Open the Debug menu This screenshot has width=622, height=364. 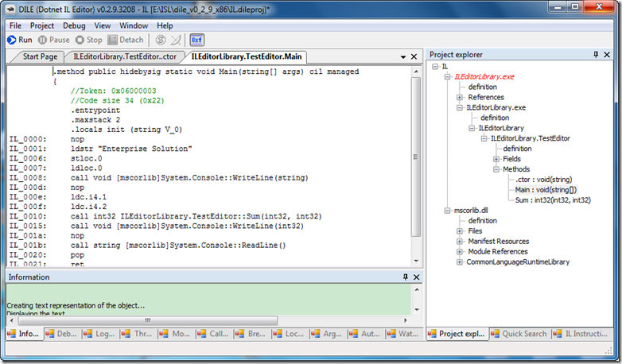pos(74,25)
